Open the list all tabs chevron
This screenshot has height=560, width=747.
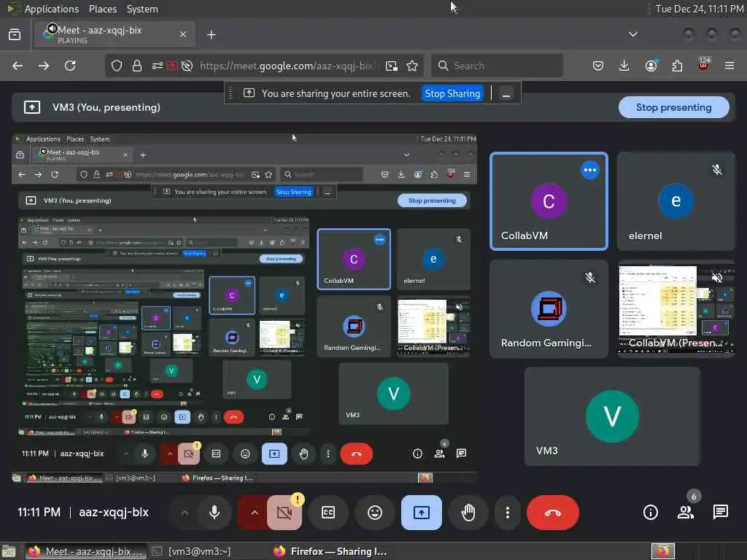pyautogui.click(x=633, y=34)
